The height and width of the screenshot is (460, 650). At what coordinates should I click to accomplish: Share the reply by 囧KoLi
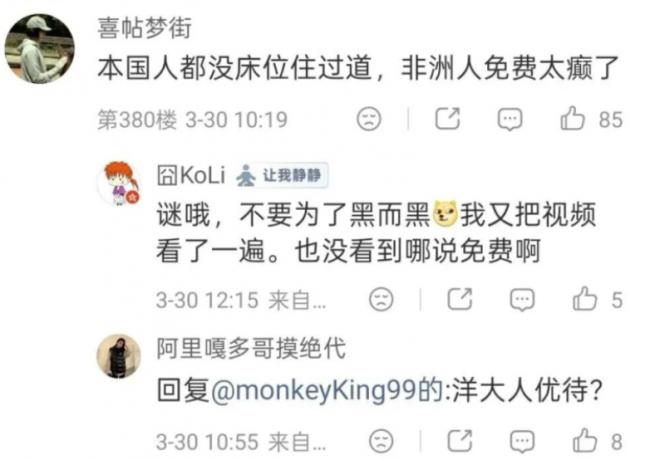point(460,299)
